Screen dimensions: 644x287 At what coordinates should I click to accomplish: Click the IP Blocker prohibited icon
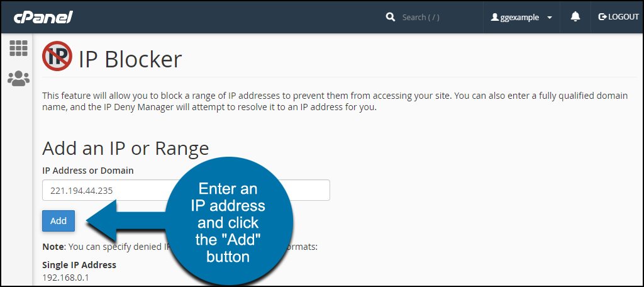coord(57,56)
